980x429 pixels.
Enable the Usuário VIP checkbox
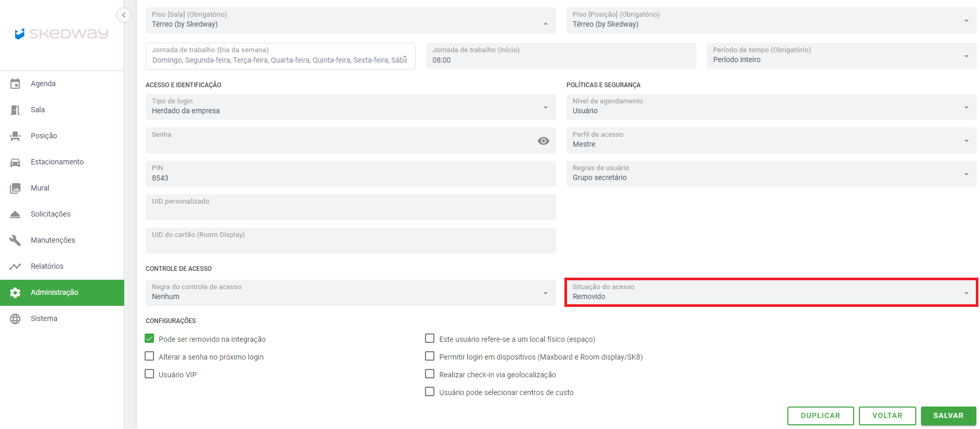150,374
